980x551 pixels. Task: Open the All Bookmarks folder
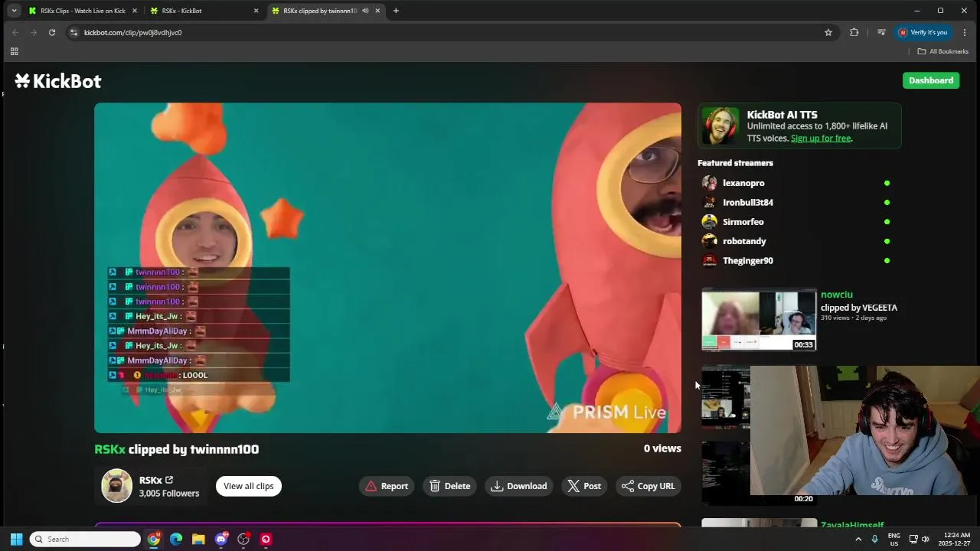click(x=943, y=51)
